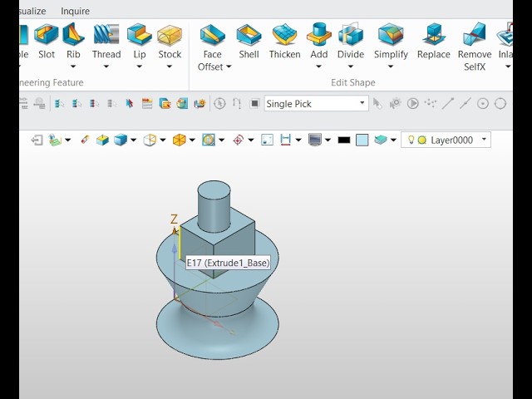Click the folder with gear icon
Screen dimensions: 532x399
tap(199, 103)
